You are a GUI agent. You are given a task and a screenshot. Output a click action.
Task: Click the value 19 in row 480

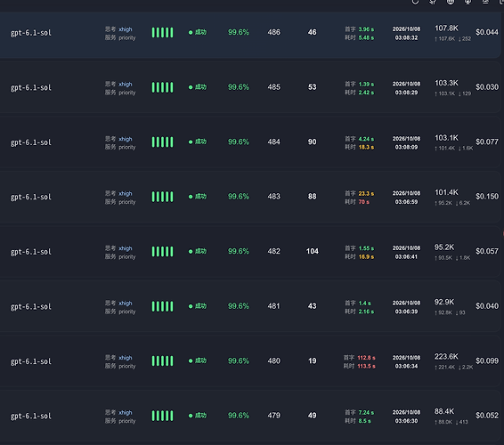coord(313,360)
